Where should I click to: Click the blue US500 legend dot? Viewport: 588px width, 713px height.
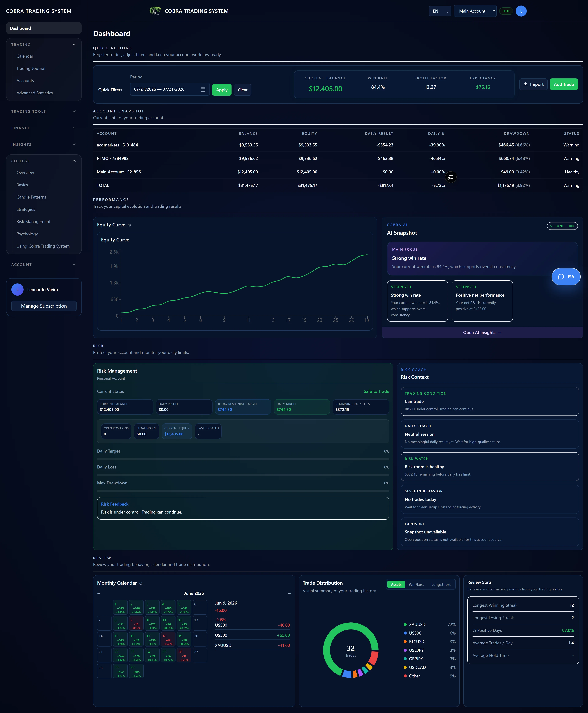[405, 633]
